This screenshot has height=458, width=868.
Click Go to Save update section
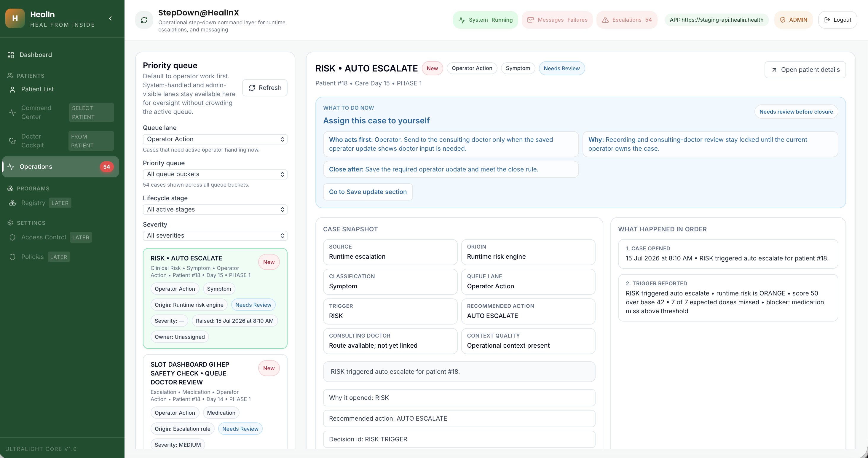click(x=368, y=192)
